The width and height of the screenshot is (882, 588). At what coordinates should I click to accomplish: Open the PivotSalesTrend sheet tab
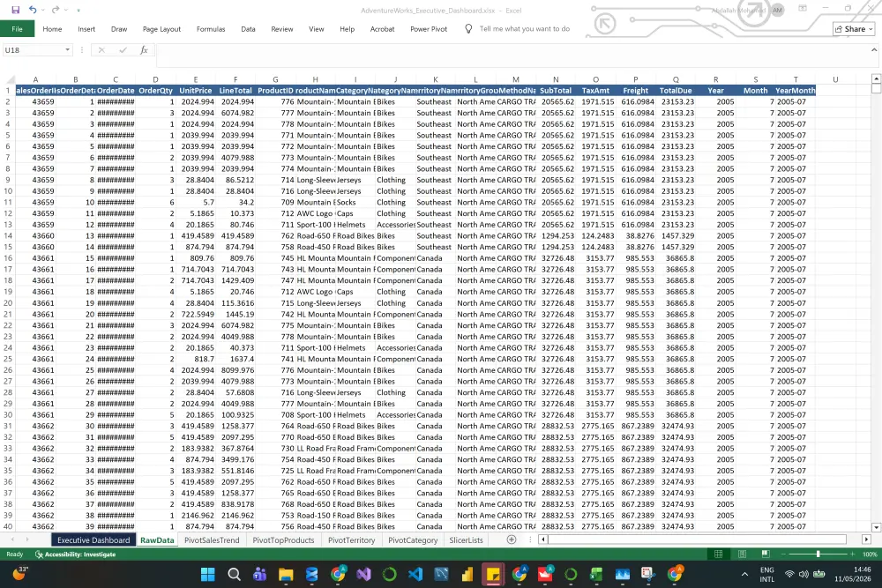point(212,540)
